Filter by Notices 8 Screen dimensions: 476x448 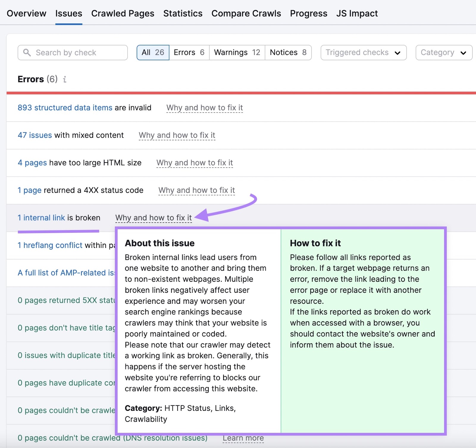288,53
